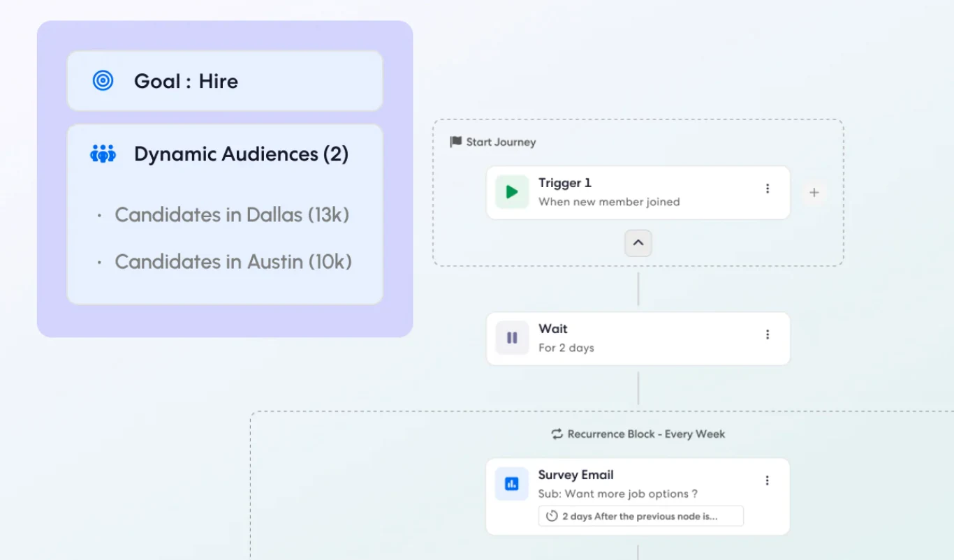Select "Candidates in Austin (10k)" audience
This screenshot has height=560, width=954.
pyautogui.click(x=233, y=262)
